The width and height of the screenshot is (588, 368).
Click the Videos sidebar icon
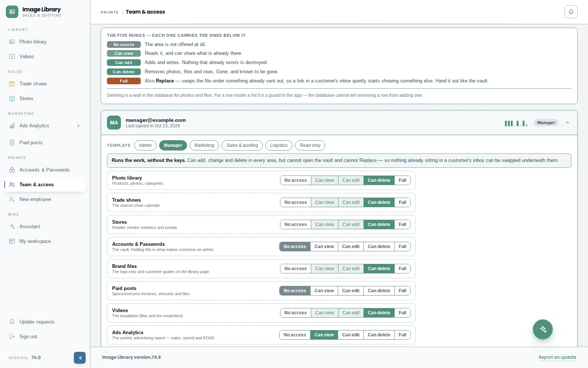coord(12,57)
